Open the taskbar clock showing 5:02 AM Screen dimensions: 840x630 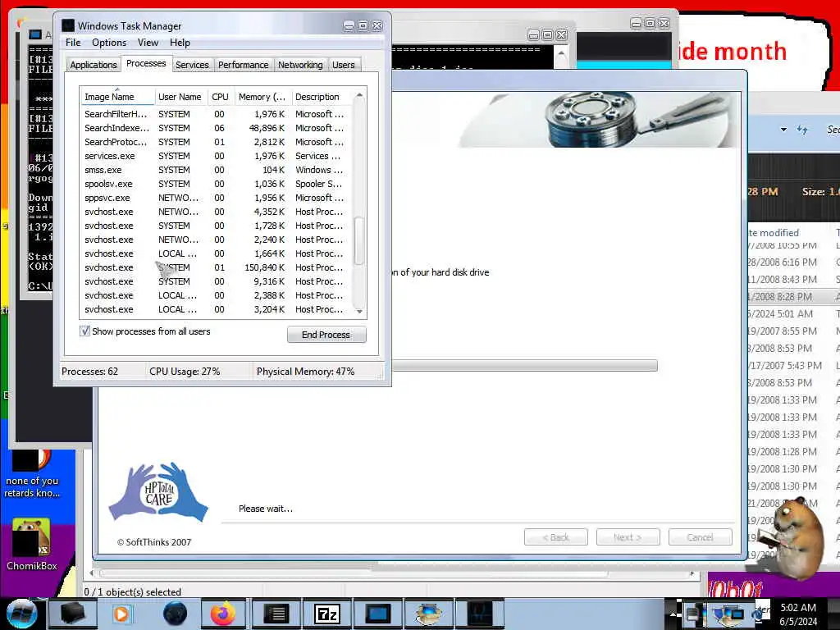click(x=798, y=614)
